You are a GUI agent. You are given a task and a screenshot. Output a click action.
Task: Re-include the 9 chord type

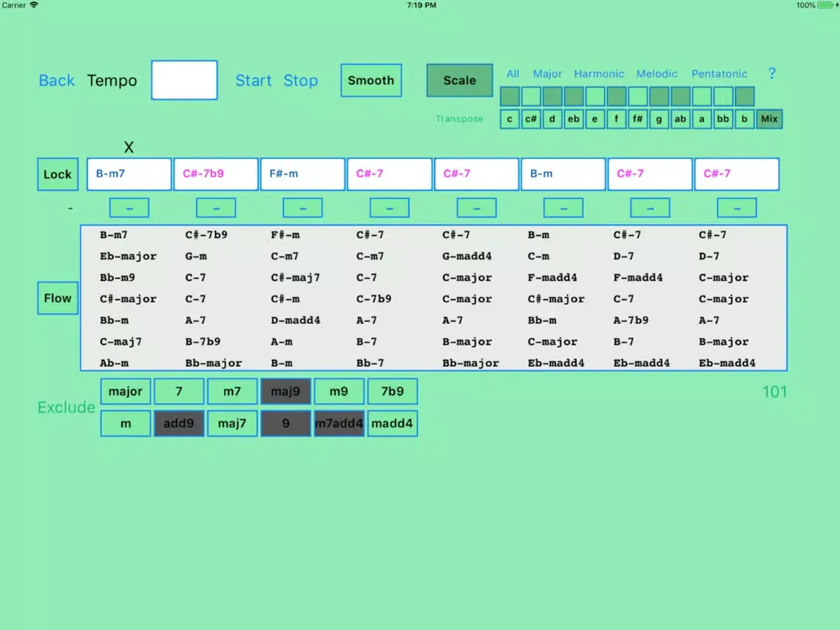(285, 424)
